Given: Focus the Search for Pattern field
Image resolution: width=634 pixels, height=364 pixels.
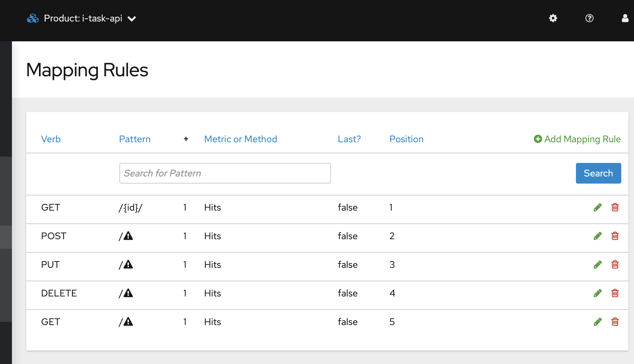Looking at the screenshot, I should 225,173.
